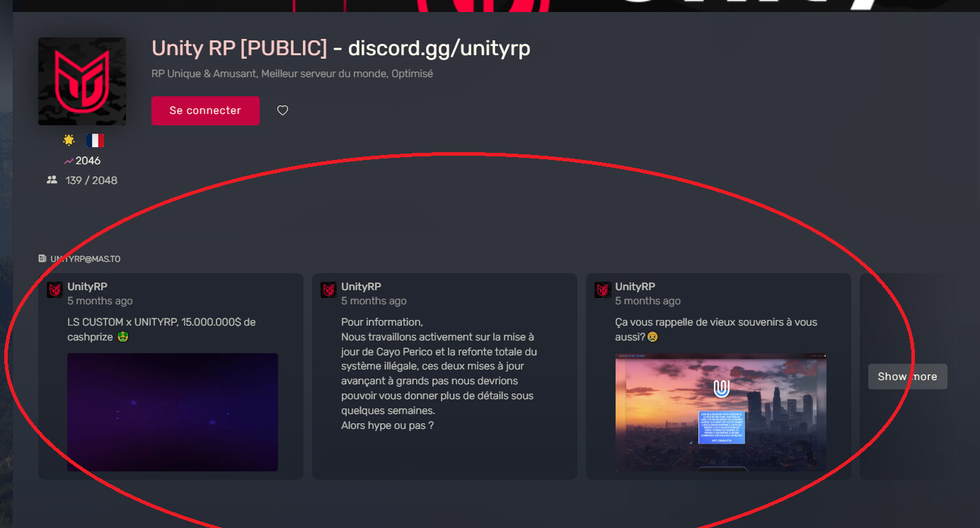Click the sun badge icon under the logo
This screenshot has width=980, height=528.
(x=69, y=140)
